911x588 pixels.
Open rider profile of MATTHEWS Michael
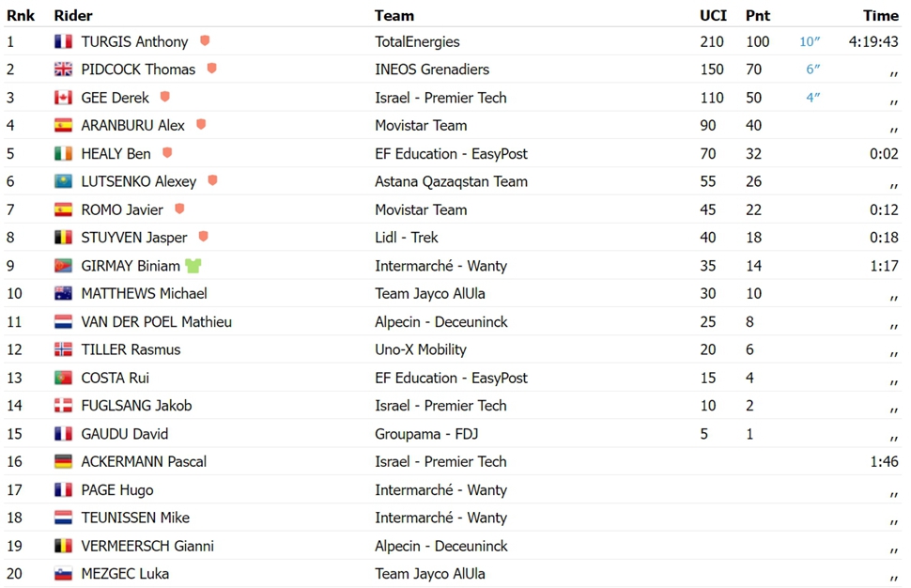click(x=144, y=293)
